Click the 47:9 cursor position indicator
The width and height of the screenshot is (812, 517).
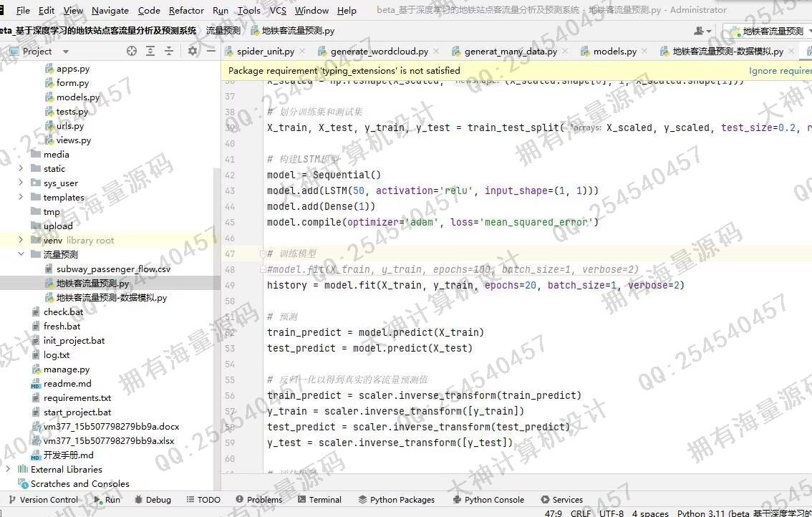coord(553,513)
